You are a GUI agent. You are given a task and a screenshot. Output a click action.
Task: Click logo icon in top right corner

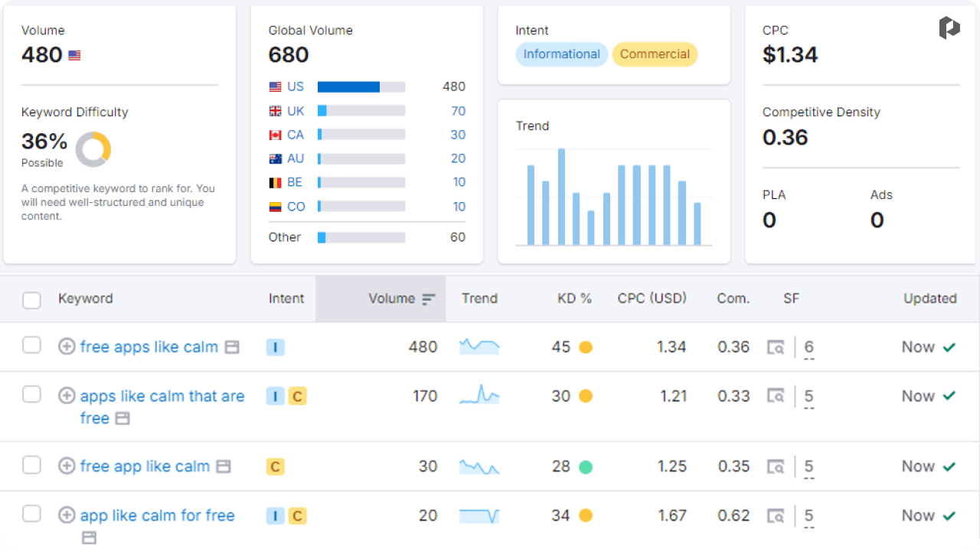click(949, 28)
